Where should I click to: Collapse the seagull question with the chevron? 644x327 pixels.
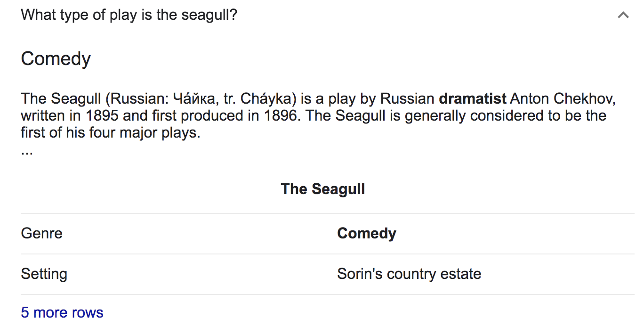click(x=623, y=15)
